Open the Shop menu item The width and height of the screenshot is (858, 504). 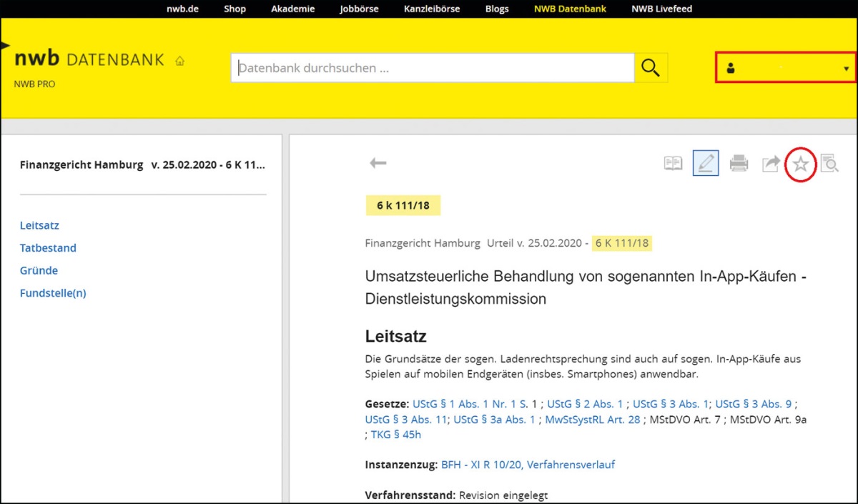click(235, 9)
